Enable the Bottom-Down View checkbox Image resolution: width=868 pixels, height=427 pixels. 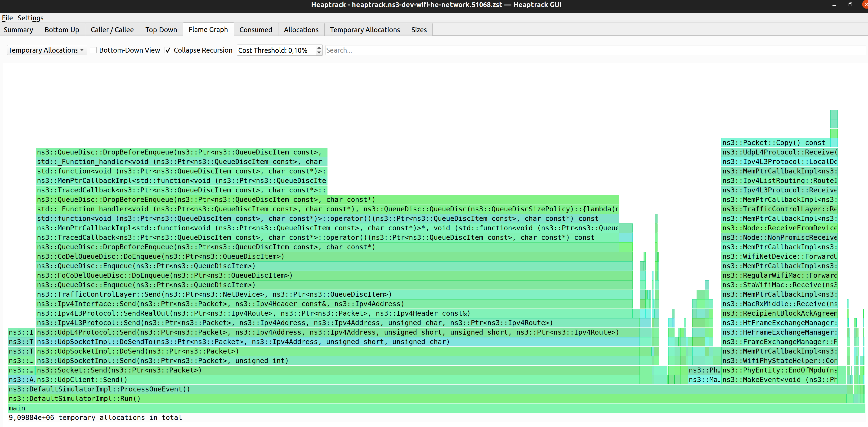(94, 50)
